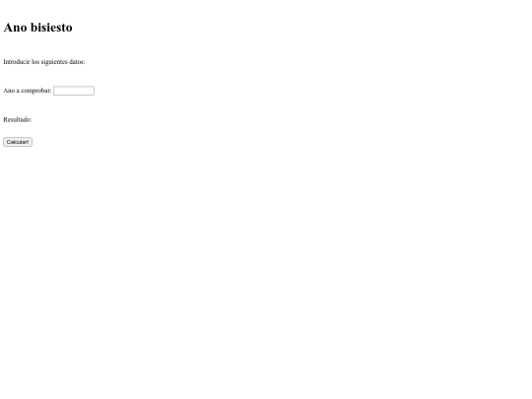Click inside the empty year input box
The width and height of the screenshot is (532, 399).
pyautogui.click(x=74, y=91)
